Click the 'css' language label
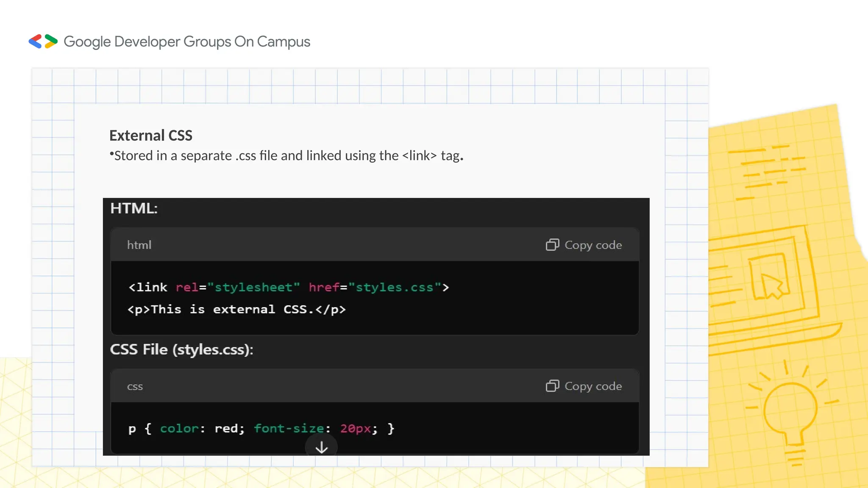 135,386
